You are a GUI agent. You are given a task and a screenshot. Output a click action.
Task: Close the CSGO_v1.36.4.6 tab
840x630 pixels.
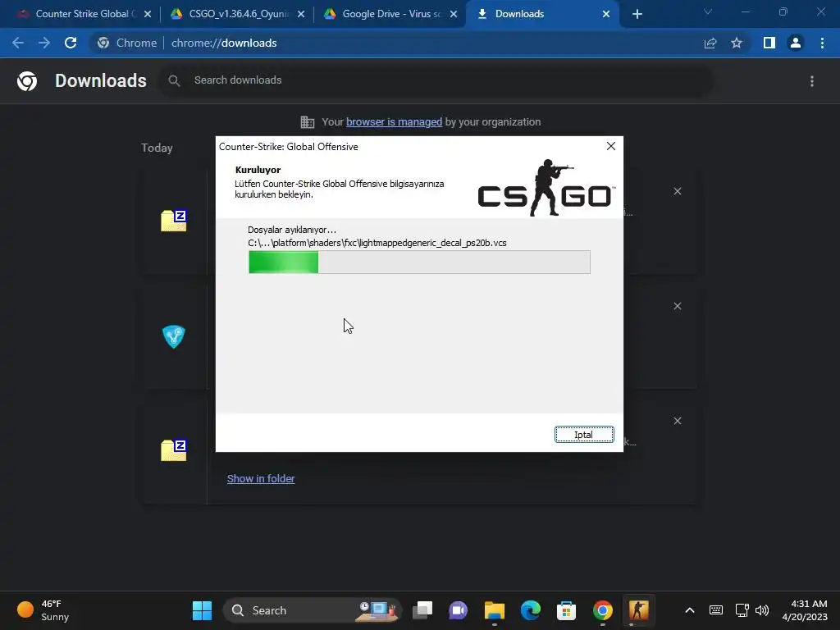coord(301,14)
